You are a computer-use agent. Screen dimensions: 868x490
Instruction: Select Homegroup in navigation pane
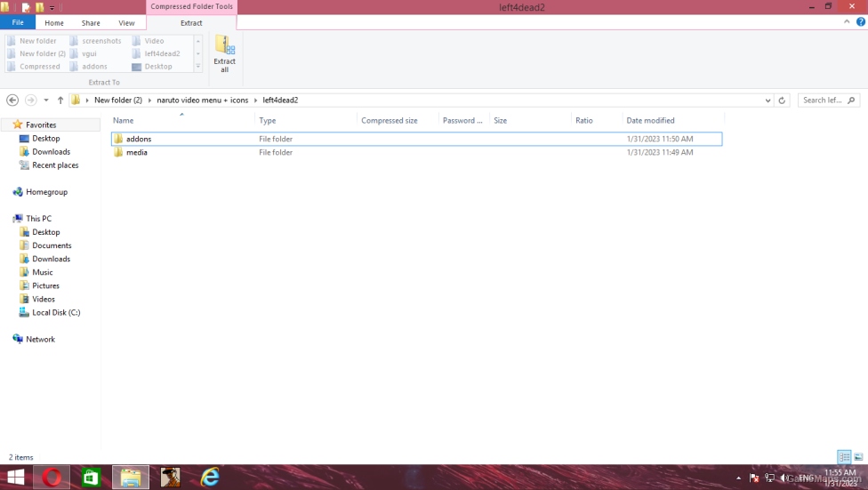(46, 192)
